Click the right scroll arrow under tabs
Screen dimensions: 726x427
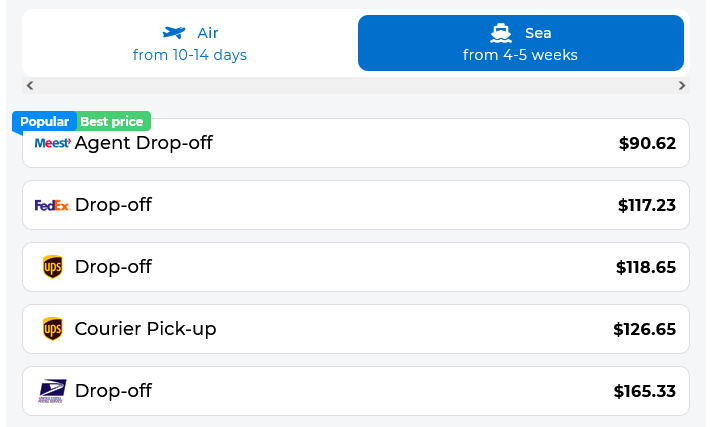tap(682, 85)
